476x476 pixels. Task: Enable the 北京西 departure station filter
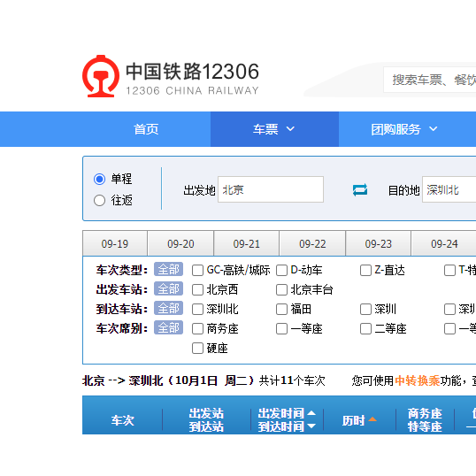[197, 289]
